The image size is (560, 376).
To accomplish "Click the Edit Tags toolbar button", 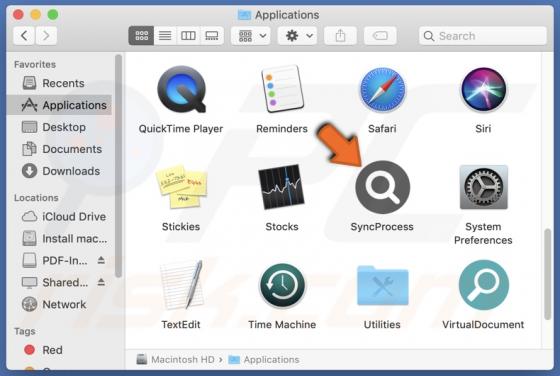I will click(x=380, y=36).
